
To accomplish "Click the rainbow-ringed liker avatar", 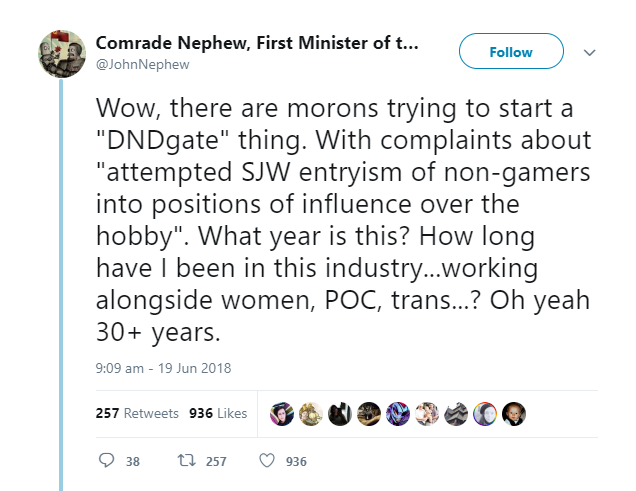I will point(486,413).
